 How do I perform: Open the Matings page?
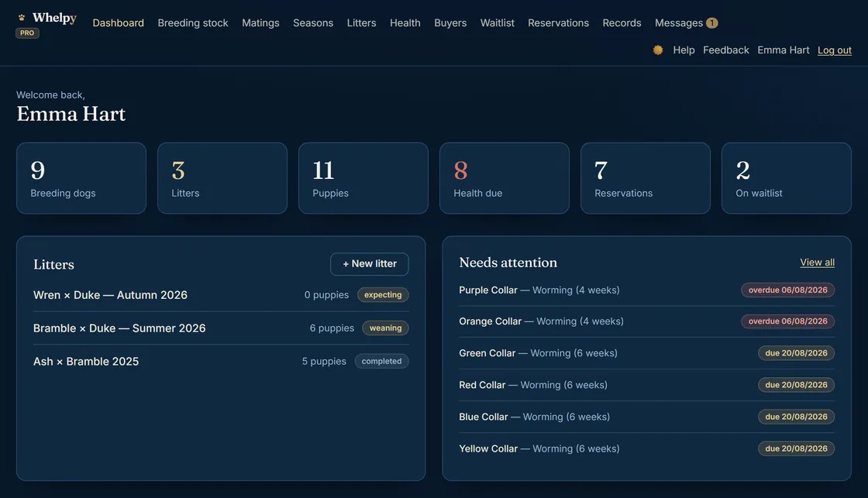[x=260, y=22]
